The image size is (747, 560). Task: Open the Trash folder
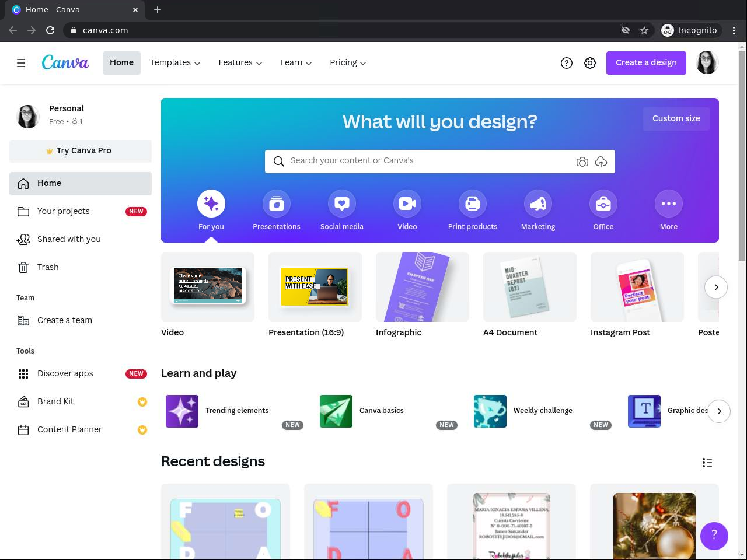click(81, 268)
